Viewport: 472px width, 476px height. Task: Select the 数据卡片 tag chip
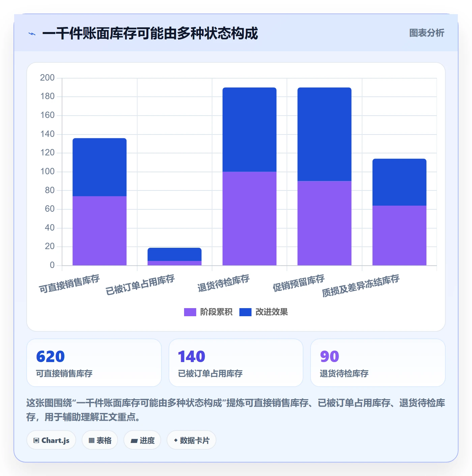tap(191, 440)
